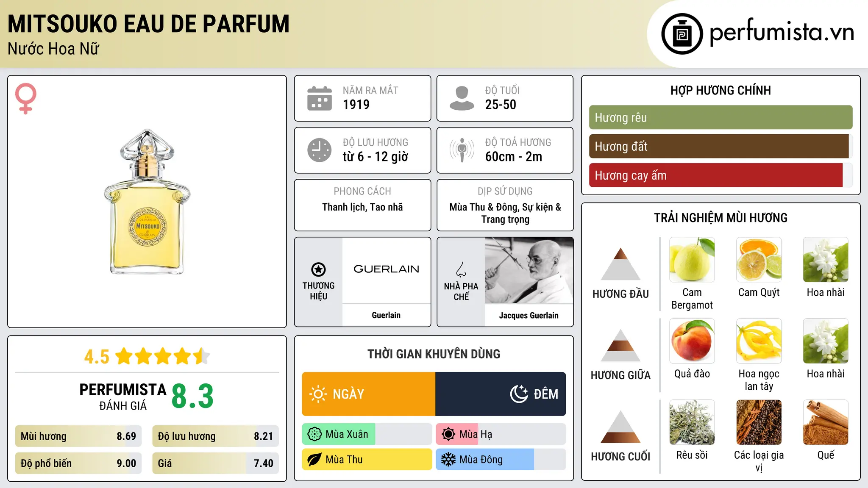The width and height of the screenshot is (868, 488).
Task: Click the perfumista.vn site name
Action: pos(782,32)
